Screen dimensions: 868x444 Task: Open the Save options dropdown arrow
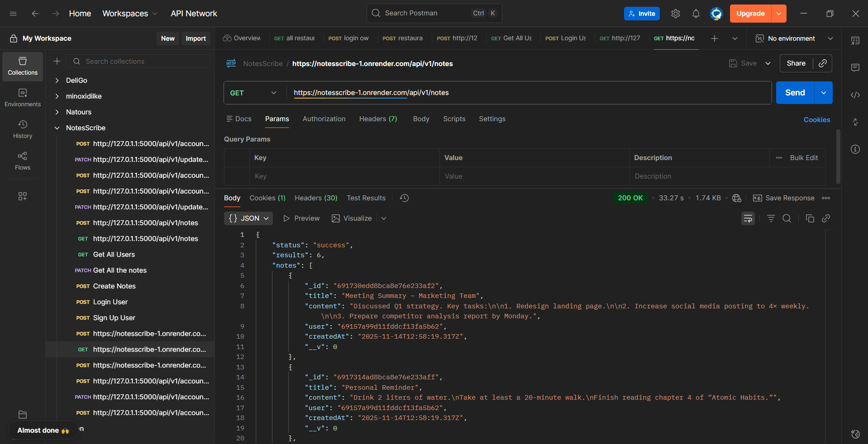point(768,63)
